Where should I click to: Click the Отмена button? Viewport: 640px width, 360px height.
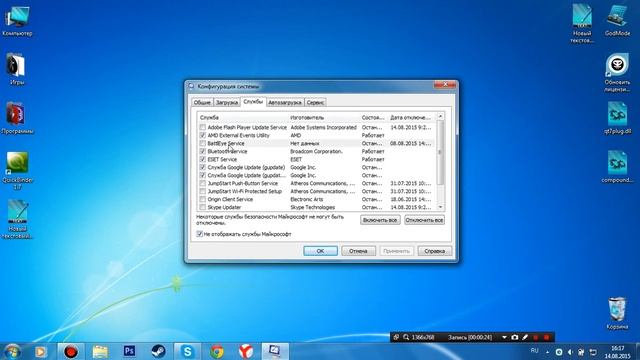358,251
